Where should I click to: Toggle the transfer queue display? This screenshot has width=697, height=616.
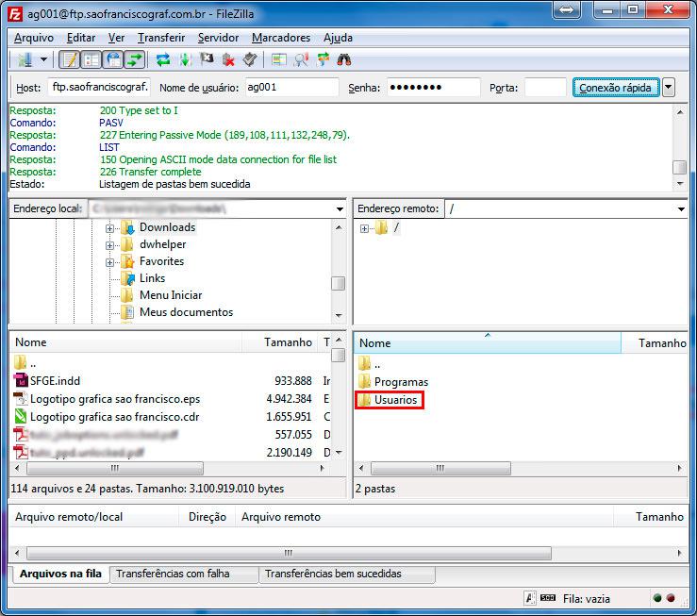coord(135,59)
